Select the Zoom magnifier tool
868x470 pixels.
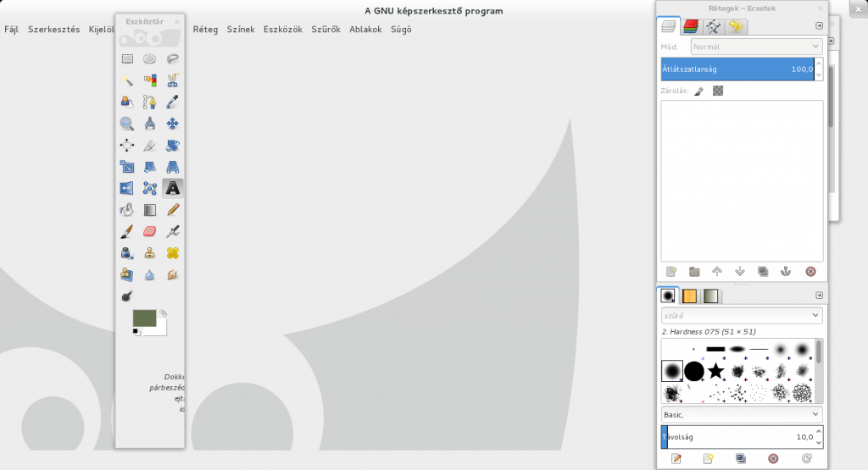127,124
